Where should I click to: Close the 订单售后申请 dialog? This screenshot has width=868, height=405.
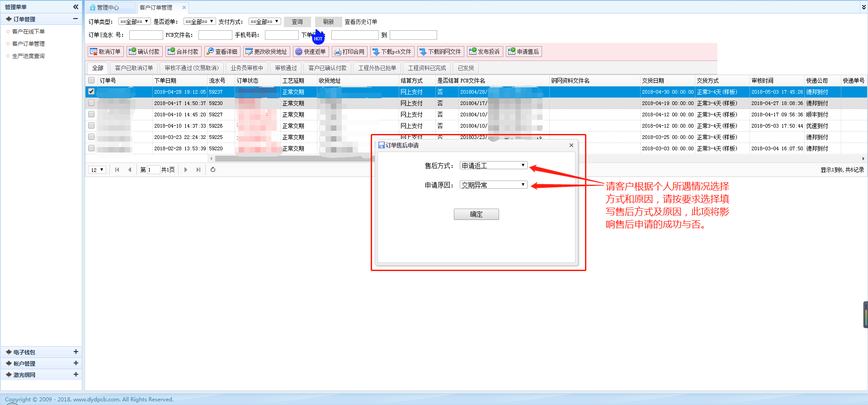(x=571, y=145)
